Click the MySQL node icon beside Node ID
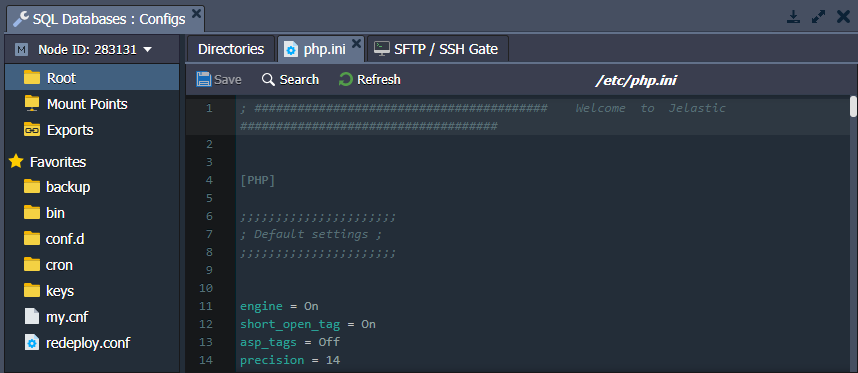Image resolution: width=858 pixels, height=373 pixels. (x=21, y=50)
